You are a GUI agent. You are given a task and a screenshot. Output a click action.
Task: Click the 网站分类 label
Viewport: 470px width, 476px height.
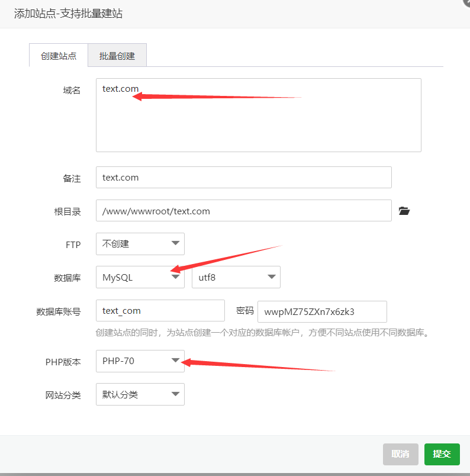click(63, 395)
